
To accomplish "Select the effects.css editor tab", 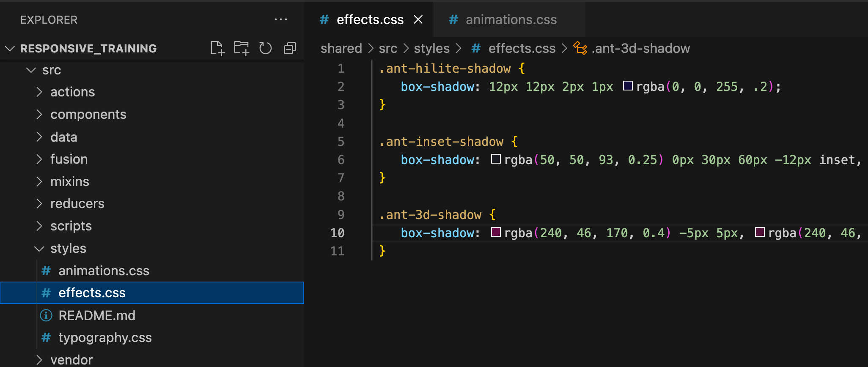I will click(x=369, y=19).
